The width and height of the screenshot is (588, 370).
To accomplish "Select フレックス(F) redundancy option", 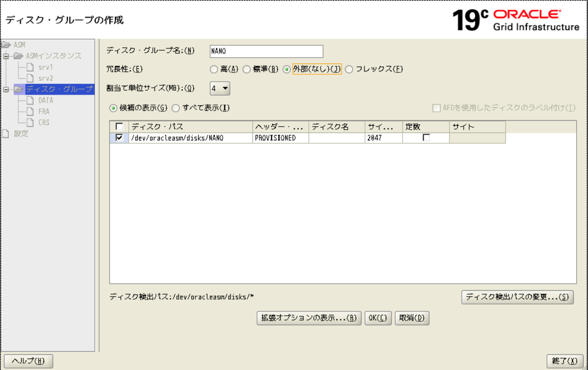I will point(349,69).
